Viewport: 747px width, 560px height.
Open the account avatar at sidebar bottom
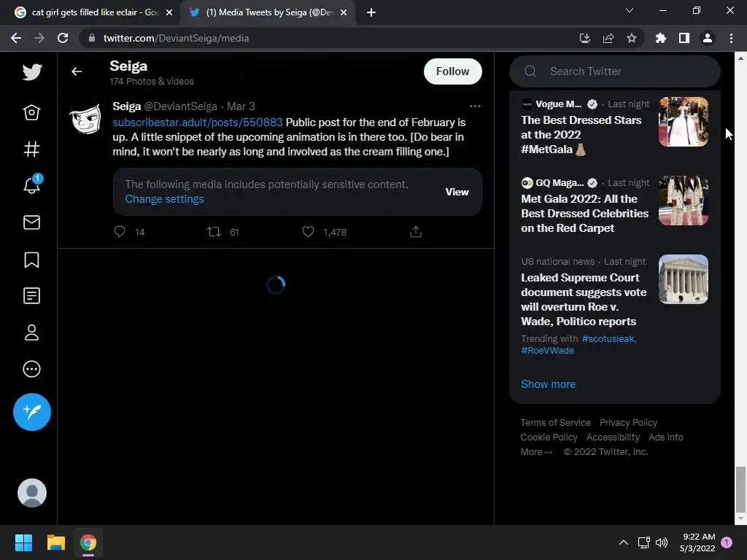[32, 493]
